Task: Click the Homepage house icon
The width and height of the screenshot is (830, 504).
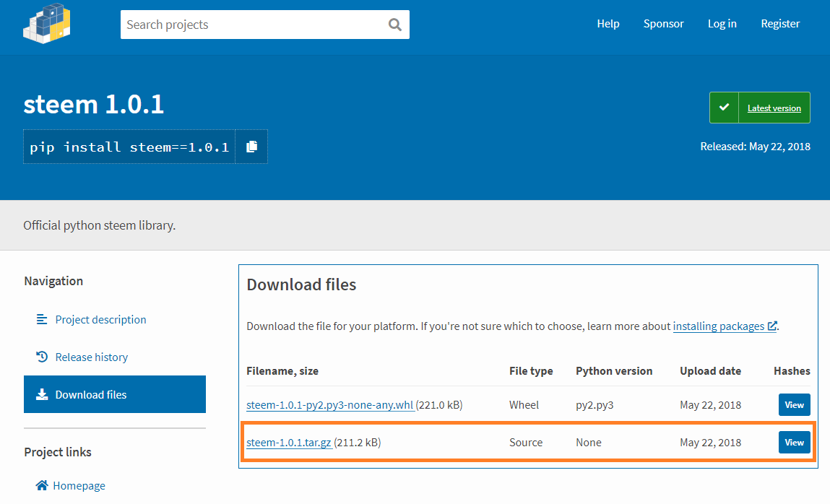Action: (42, 485)
